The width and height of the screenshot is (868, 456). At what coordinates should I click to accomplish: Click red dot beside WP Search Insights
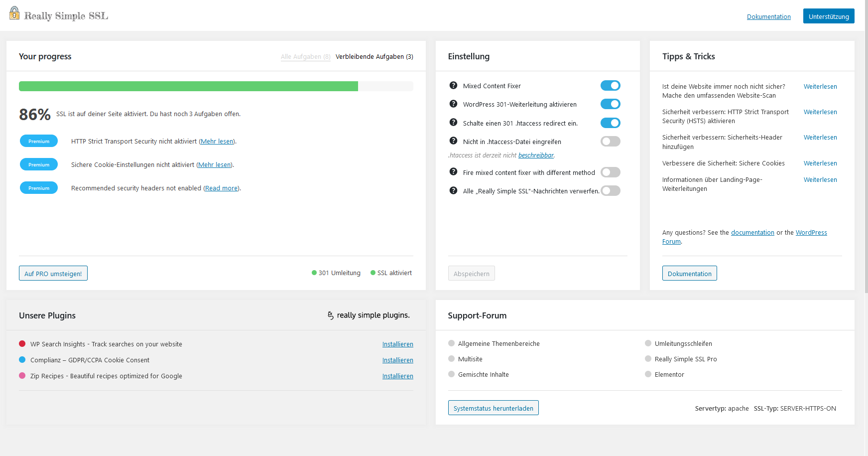coord(22,343)
